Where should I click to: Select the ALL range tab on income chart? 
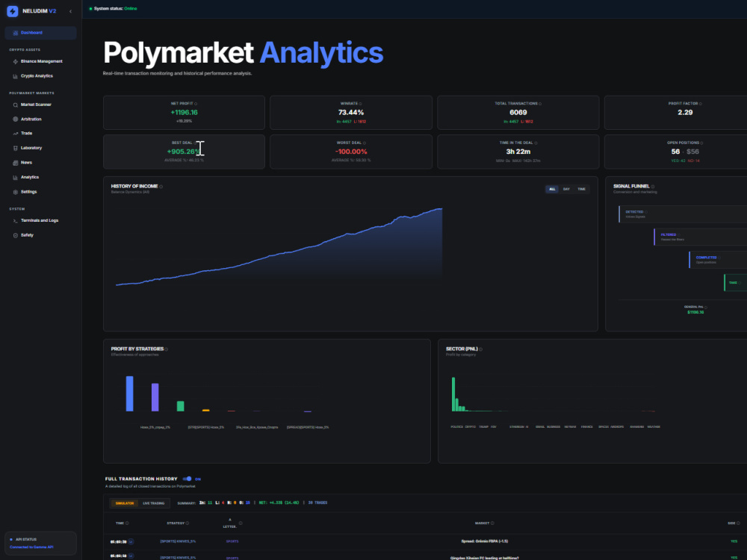coord(552,190)
